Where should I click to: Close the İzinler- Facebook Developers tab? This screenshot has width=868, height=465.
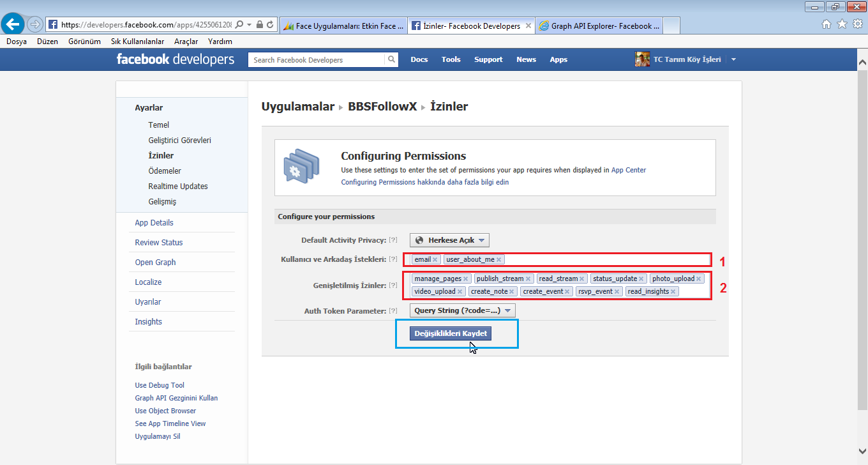pyautogui.click(x=528, y=26)
